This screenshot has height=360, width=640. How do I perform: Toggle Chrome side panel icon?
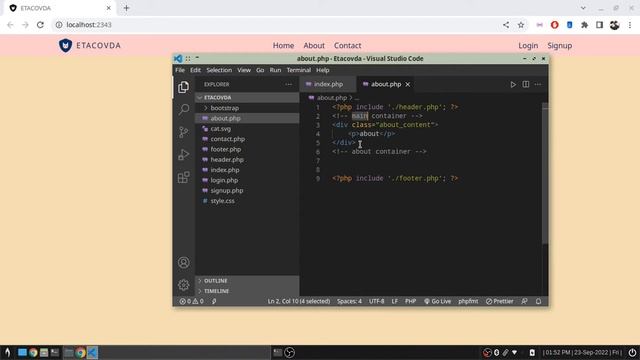[599, 25]
